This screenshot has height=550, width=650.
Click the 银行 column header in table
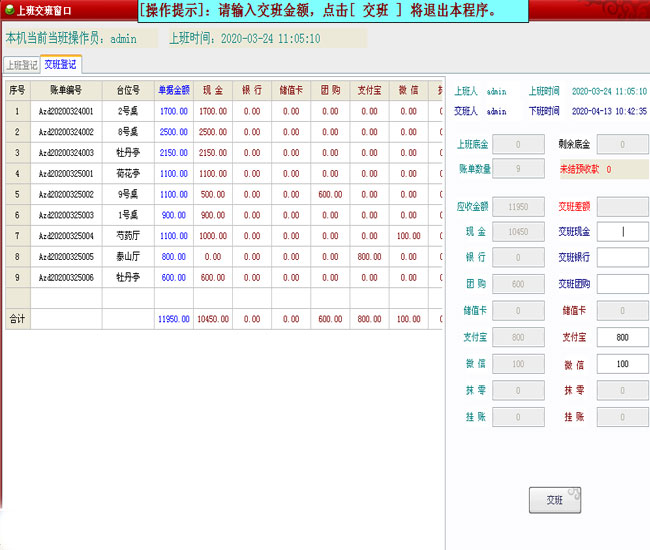pos(252,90)
